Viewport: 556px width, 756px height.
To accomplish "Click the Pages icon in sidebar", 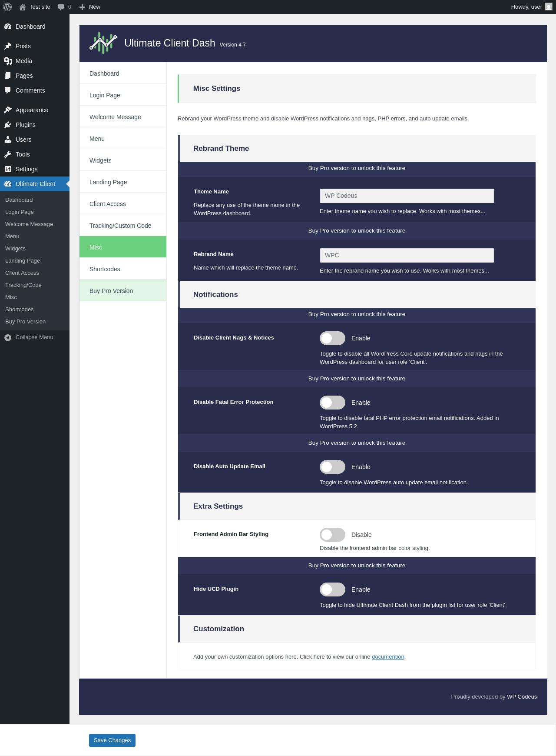I will [8, 76].
